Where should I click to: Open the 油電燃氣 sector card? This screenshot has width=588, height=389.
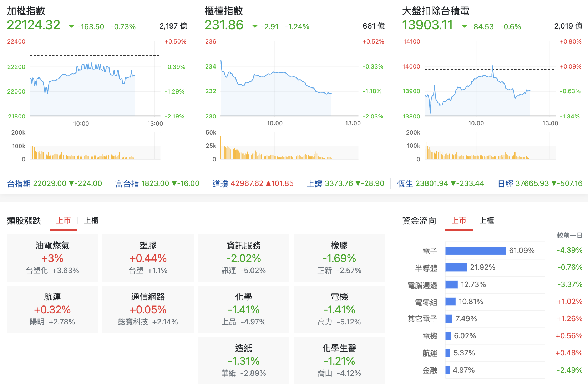click(x=52, y=258)
